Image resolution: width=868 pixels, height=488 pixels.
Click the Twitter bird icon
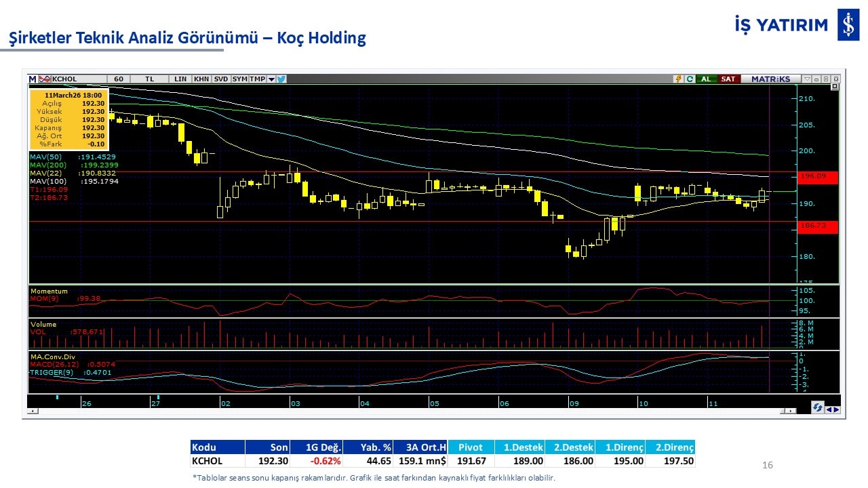click(281, 79)
